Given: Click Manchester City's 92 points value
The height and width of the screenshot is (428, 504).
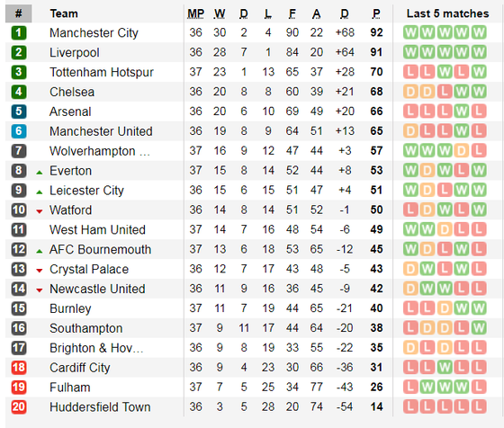Looking at the screenshot, I should pos(376,32).
